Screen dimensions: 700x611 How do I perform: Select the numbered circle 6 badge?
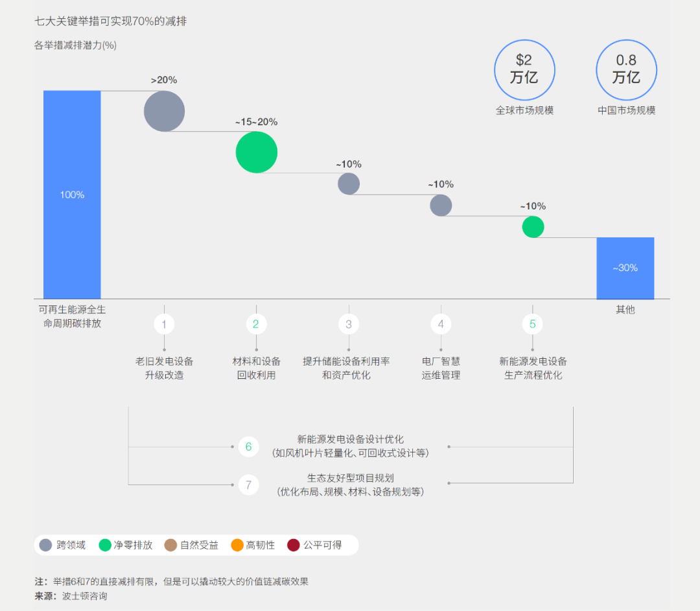pos(248,447)
